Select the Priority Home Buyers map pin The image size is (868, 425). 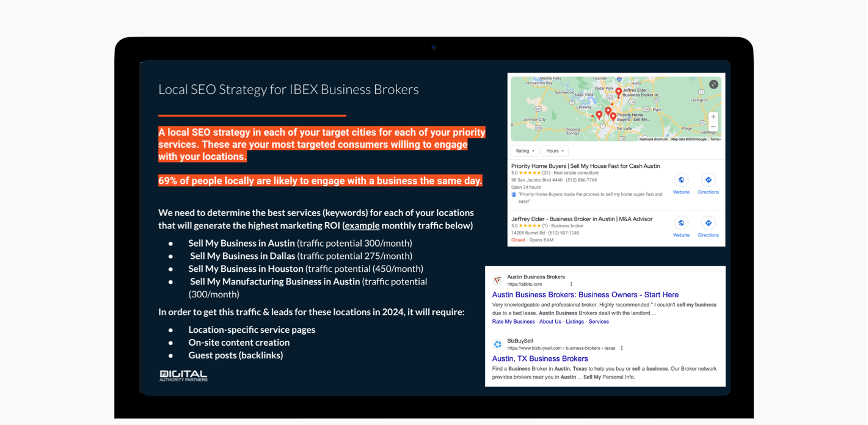coord(613,117)
